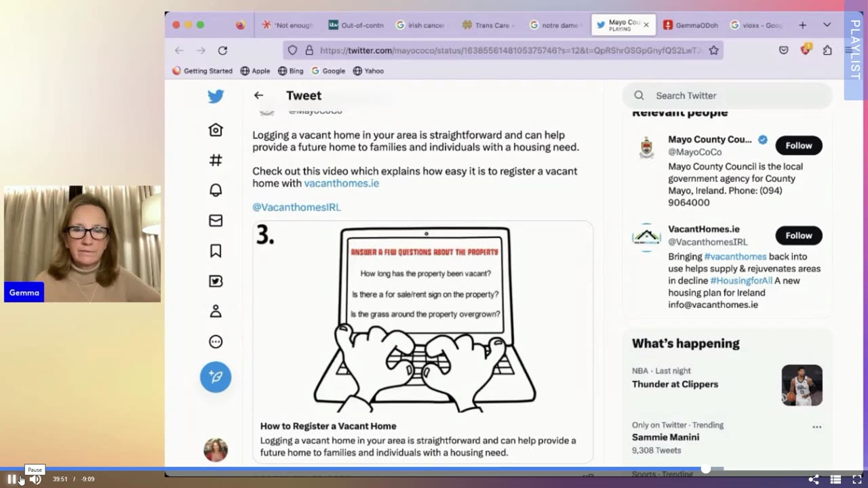868x488 pixels.
Task: Mute the video player volume
Action: click(35, 479)
